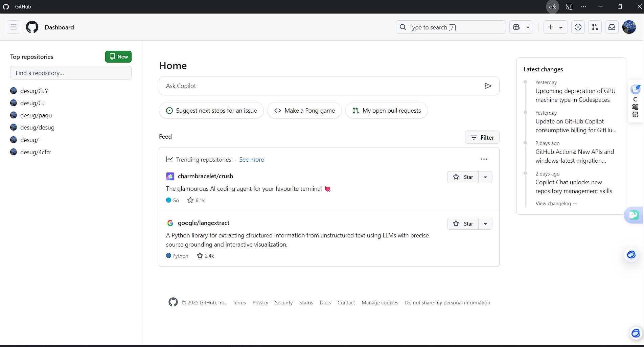Image resolution: width=644 pixels, height=347 pixels.
Task: Expand star list dropdown for charmbracelet/crush
Action: (x=485, y=177)
